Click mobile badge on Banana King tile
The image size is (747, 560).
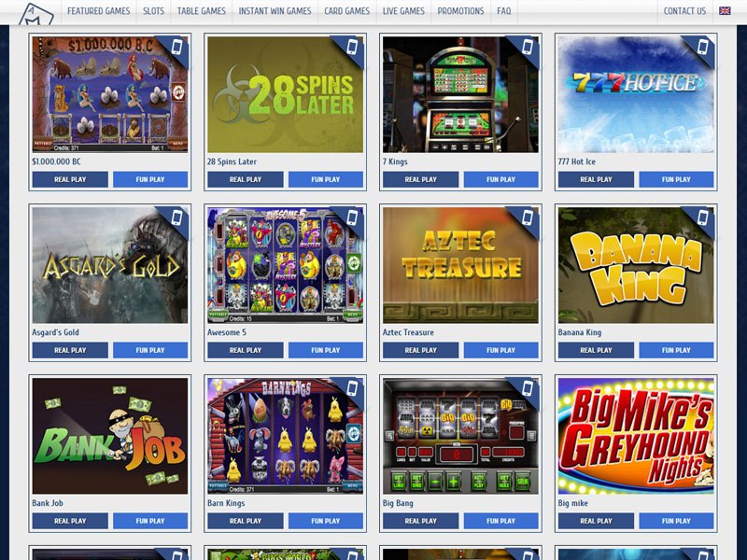tap(703, 217)
